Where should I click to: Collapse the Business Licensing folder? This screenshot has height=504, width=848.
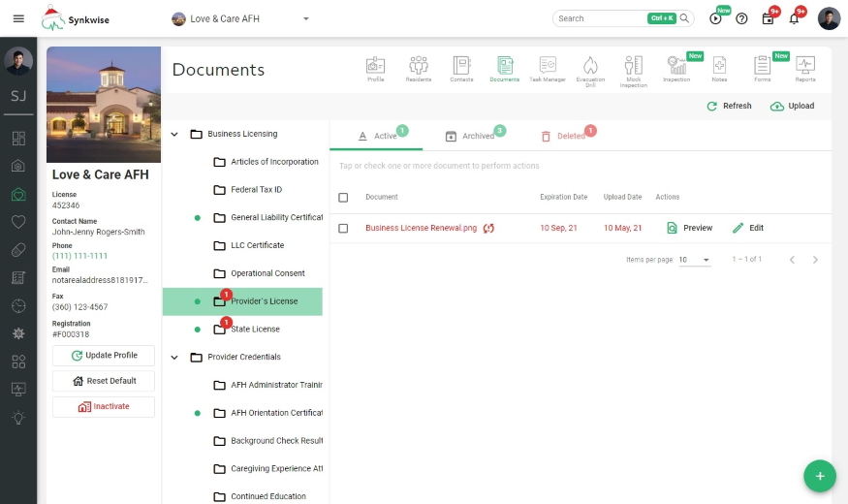[174, 135]
